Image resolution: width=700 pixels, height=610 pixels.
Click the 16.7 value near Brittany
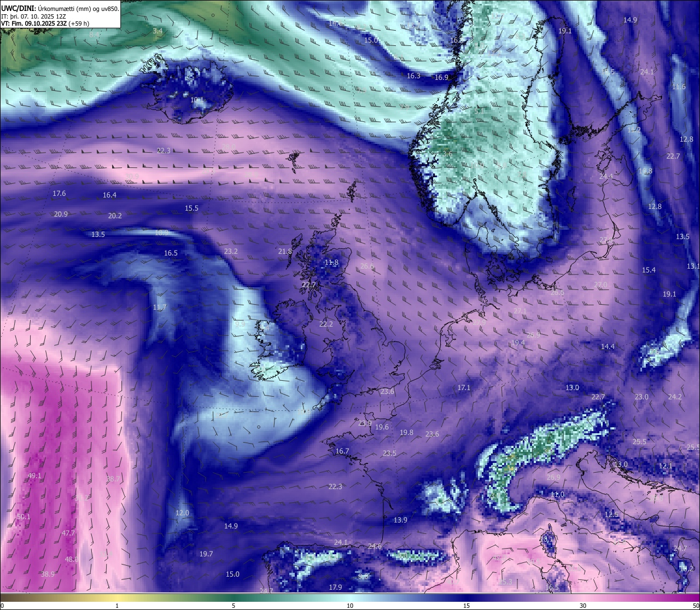click(x=342, y=451)
